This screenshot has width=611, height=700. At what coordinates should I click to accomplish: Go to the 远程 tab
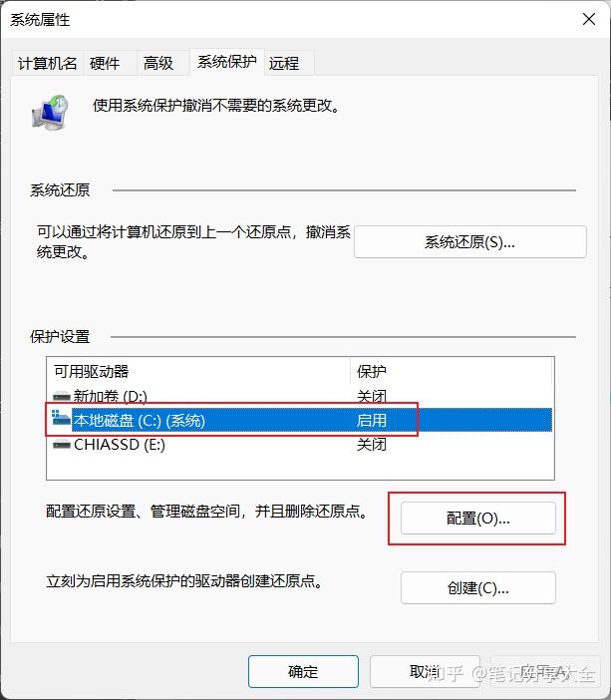coord(284,63)
